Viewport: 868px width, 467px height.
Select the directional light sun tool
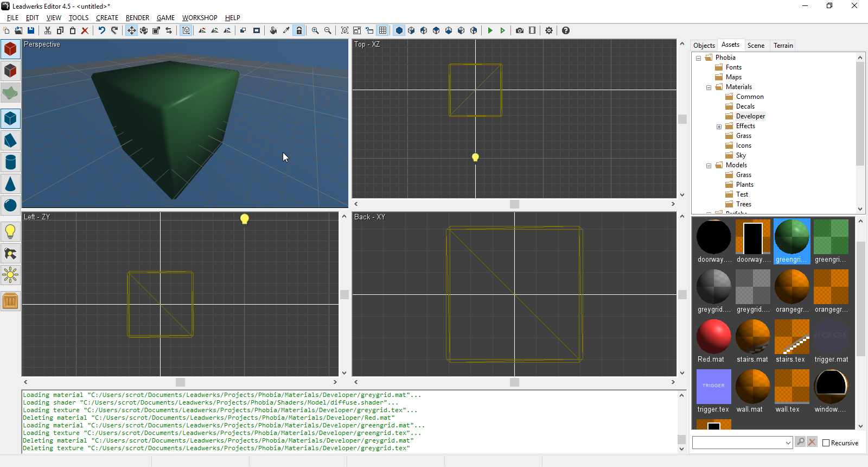pyautogui.click(x=10, y=275)
